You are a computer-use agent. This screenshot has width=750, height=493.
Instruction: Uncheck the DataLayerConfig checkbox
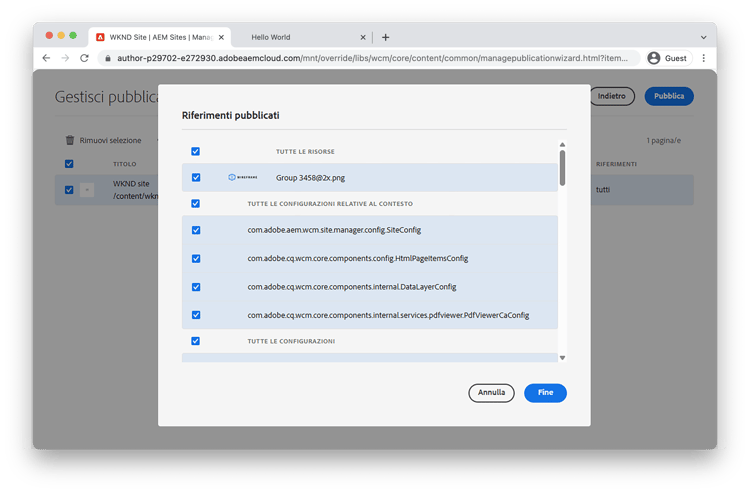(196, 287)
